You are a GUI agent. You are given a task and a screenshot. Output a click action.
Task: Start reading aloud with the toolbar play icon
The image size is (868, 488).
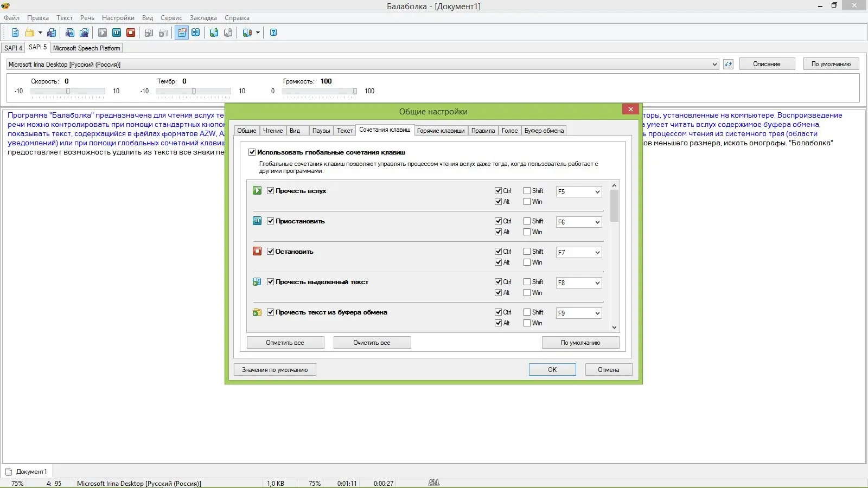pos(103,33)
